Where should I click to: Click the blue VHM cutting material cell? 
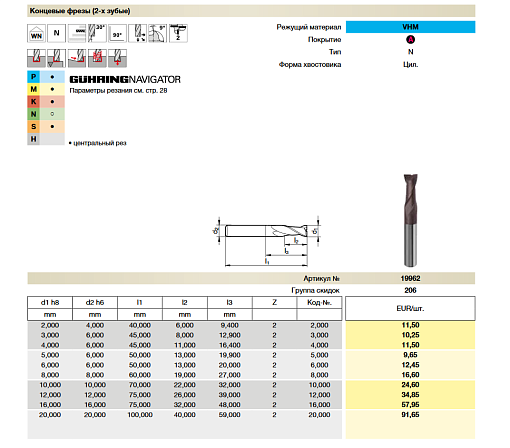pyautogui.click(x=410, y=27)
